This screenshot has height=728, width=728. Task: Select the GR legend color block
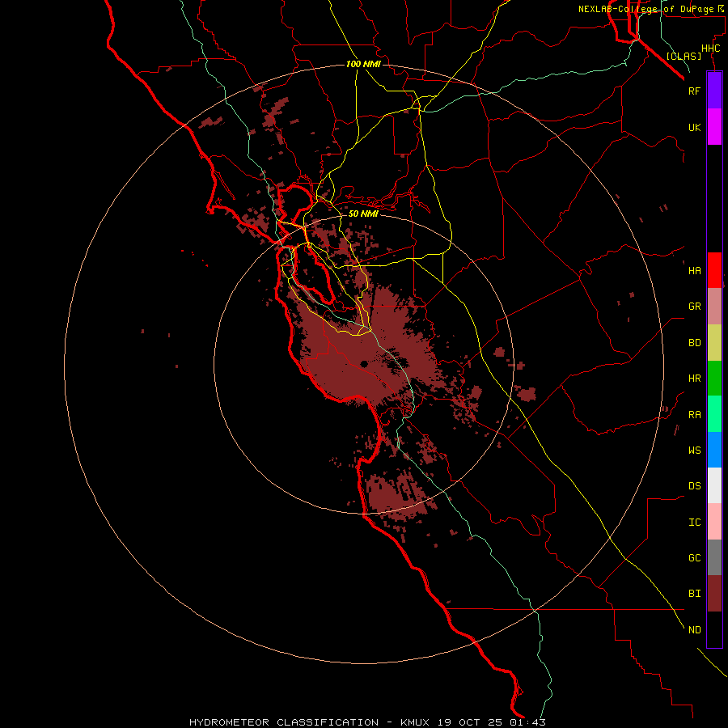pos(714,307)
